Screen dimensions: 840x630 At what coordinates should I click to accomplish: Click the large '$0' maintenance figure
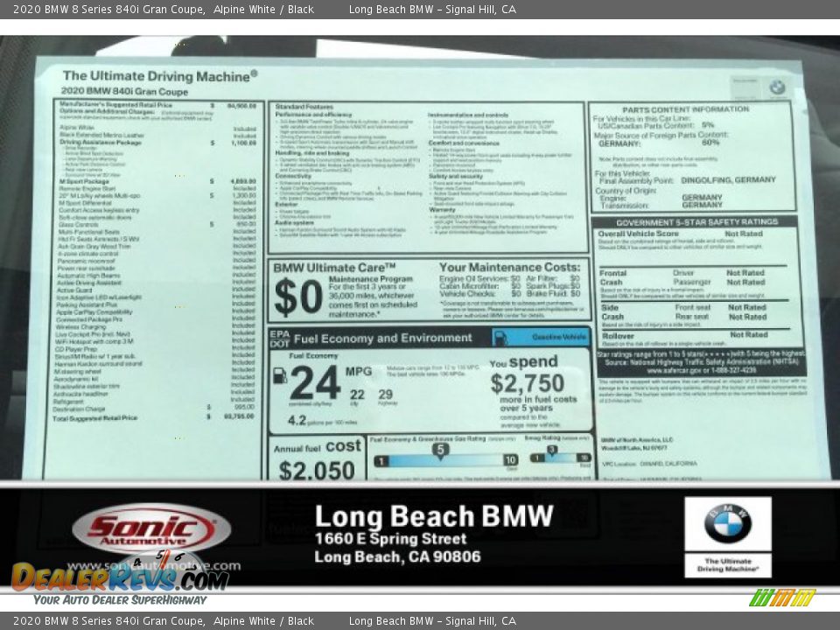tap(298, 297)
